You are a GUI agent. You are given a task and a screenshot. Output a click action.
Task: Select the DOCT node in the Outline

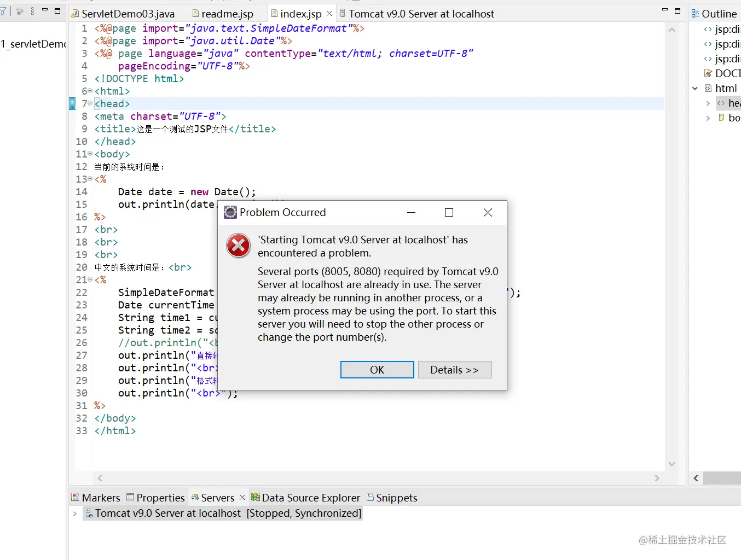click(722, 73)
